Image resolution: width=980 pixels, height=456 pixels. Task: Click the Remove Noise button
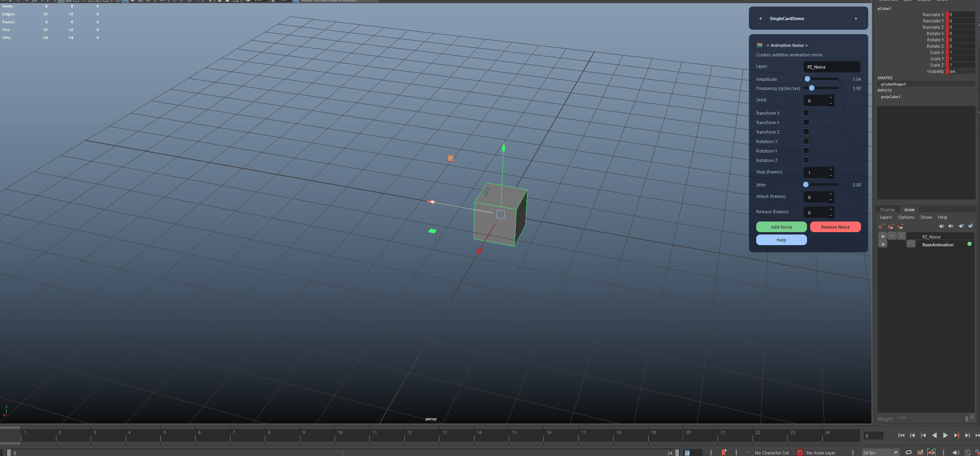pos(835,227)
